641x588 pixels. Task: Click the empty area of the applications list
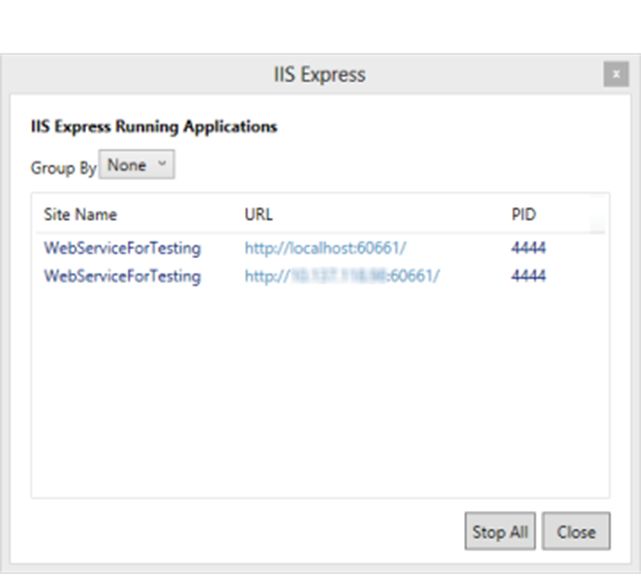coord(320,400)
